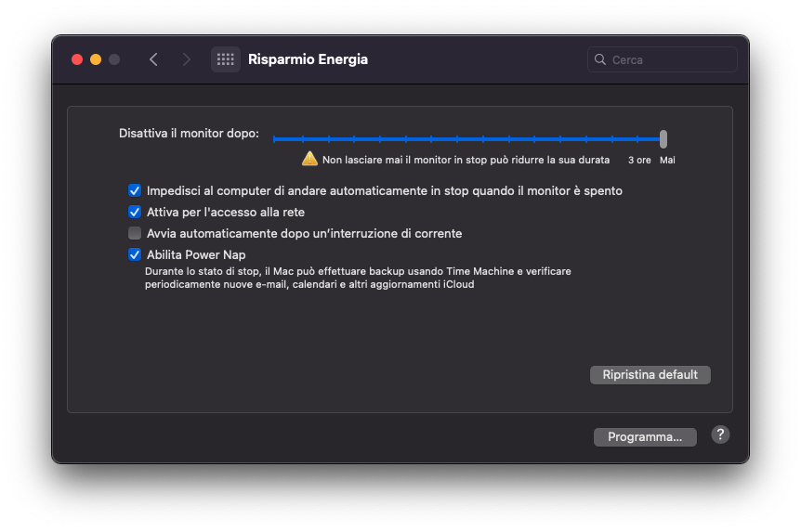The height and width of the screenshot is (532, 801).
Task: Click the gray zoom window button
Action: (x=114, y=59)
